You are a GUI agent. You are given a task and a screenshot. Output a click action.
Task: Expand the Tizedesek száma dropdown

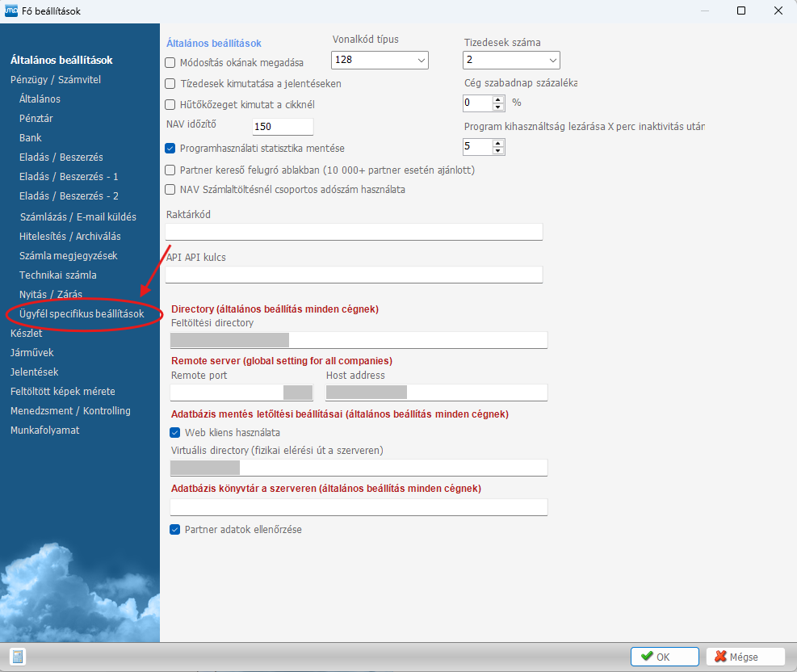click(511, 60)
